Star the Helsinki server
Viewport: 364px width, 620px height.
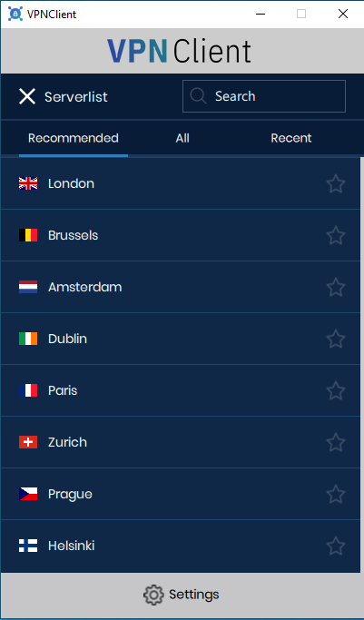[336, 546]
